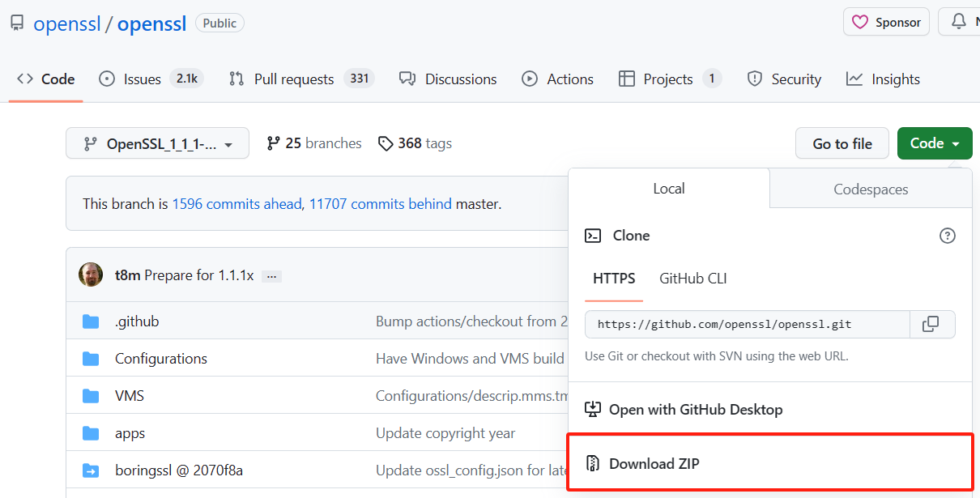This screenshot has width=980, height=498.
Task: Open the VMS folder
Action: coord(130,396)
